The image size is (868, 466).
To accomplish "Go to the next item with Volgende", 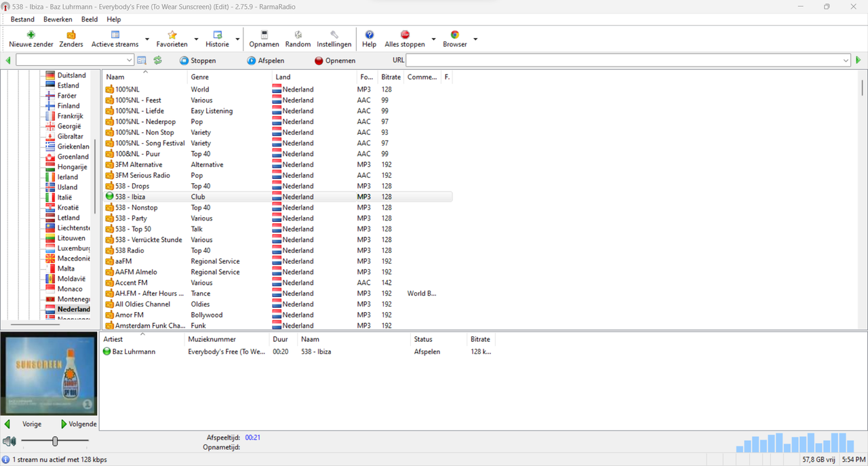I will (x=78, y=424).
